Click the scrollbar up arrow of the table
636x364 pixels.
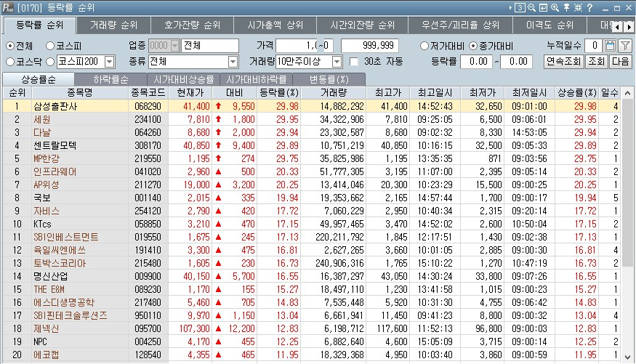coord(627,93)
